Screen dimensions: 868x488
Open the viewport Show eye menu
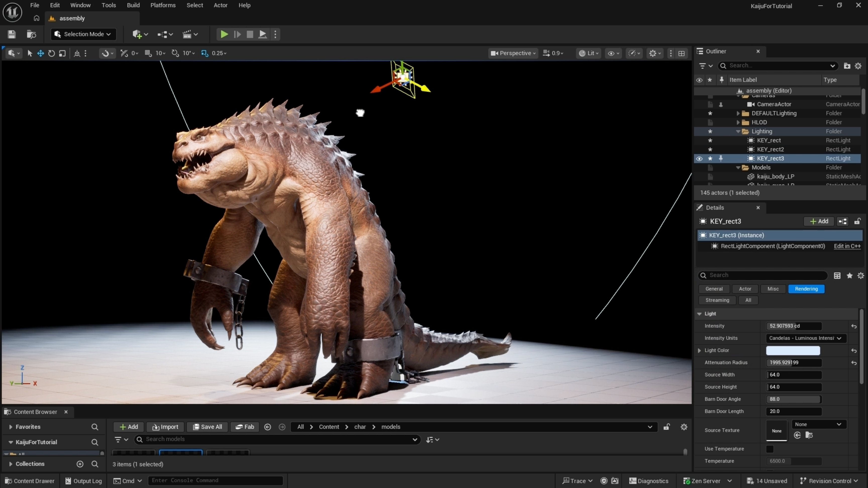click(x=613, y=53)
